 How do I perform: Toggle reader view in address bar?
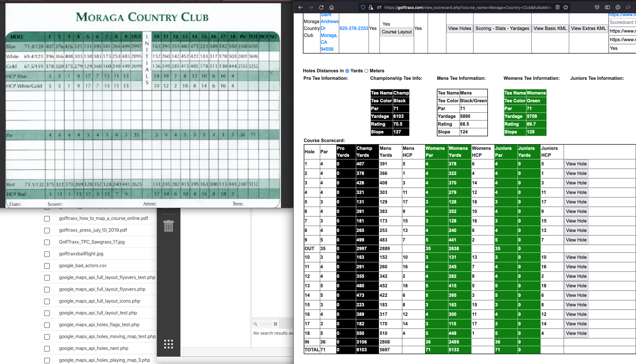pyautogui.click(x=558, y=7)
